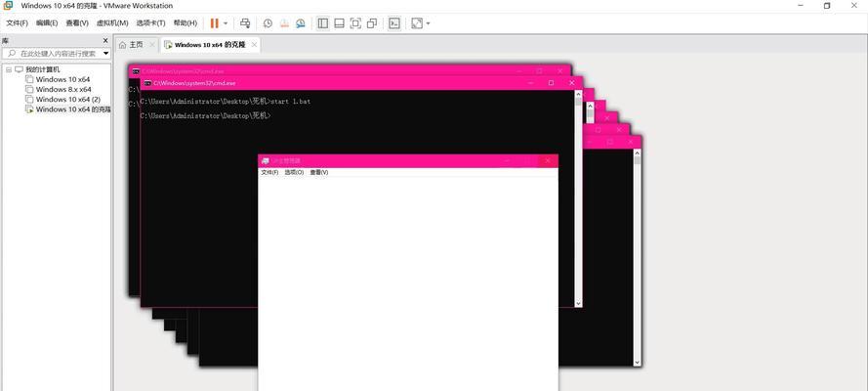Open 选项(O) menu in the task manager
Viewport: 868px width, 391px height.
[294, 173]
